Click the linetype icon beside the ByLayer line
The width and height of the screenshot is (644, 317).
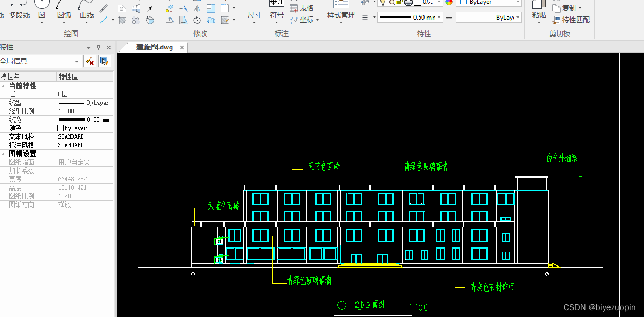(x=448, y=18)
